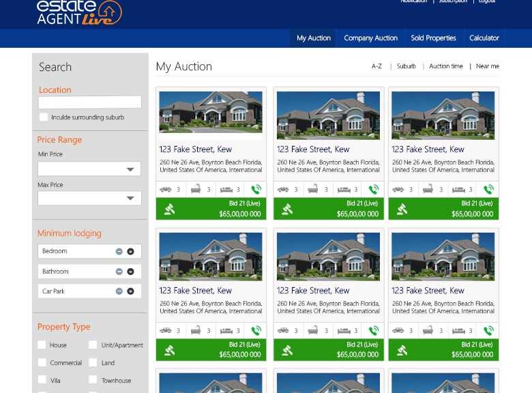Open '123 Fake Street, Kew' title, top-left card
532x393 pixels.
click(x=196, y=149)
